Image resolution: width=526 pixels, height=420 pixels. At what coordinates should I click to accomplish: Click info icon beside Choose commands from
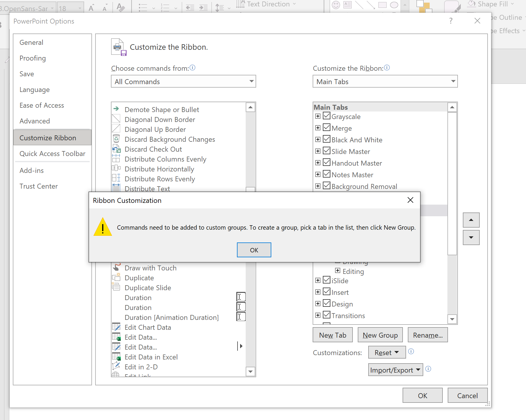(x=192, y=68)
